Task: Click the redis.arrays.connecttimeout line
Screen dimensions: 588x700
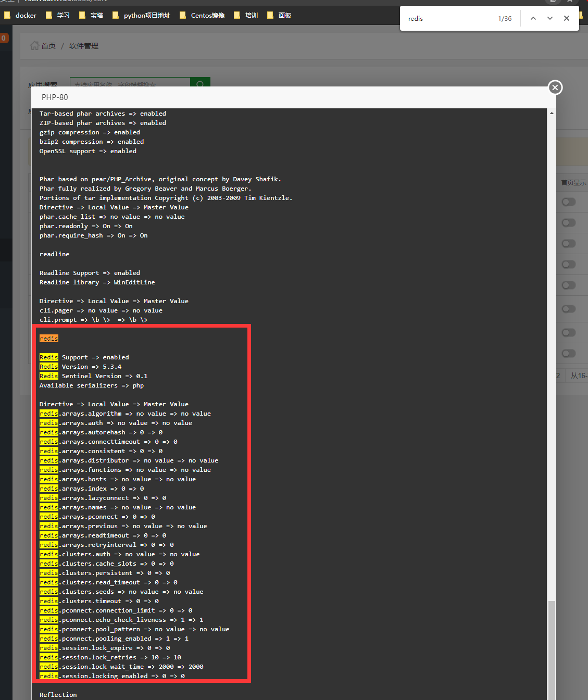Action: point(109,442)
